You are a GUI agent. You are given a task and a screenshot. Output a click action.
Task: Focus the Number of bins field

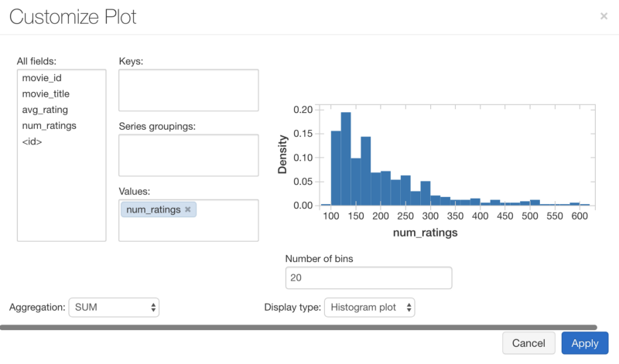coord(368,277)
